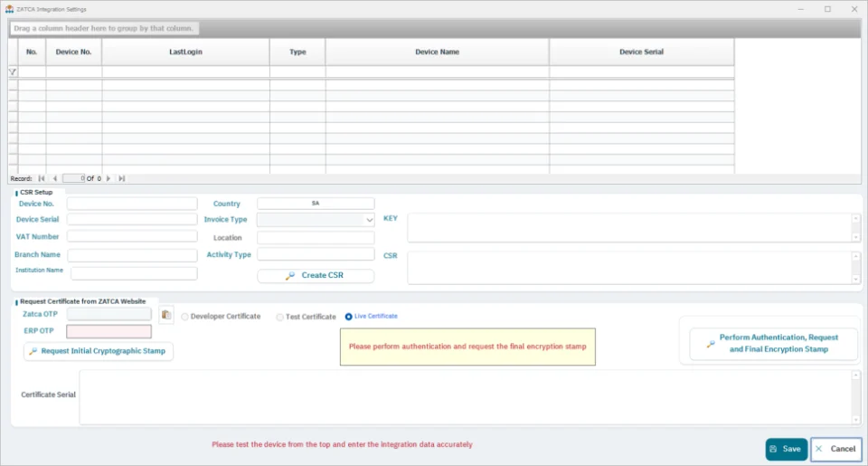The image size is (868, 466).
Task: Go to next record arrow
Action: pyautogui.click(x=108, y=178)
